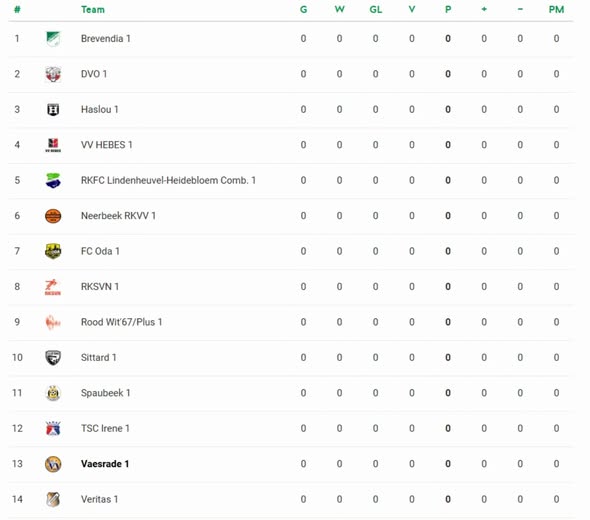
Task: Click the Rood Wit'67/Plus logo thumbnail
Action: coord(53,322)
